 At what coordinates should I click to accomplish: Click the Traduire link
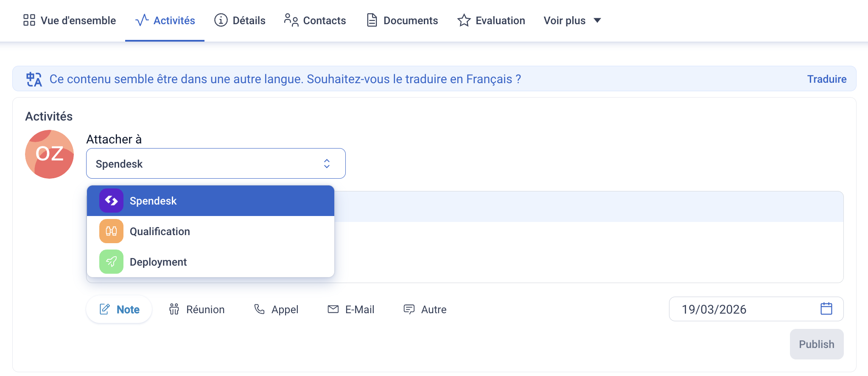point(826,79)
